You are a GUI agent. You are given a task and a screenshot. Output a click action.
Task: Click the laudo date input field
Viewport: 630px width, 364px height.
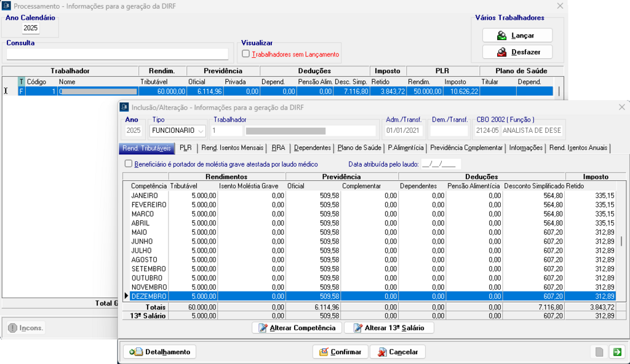pos(441,164)
